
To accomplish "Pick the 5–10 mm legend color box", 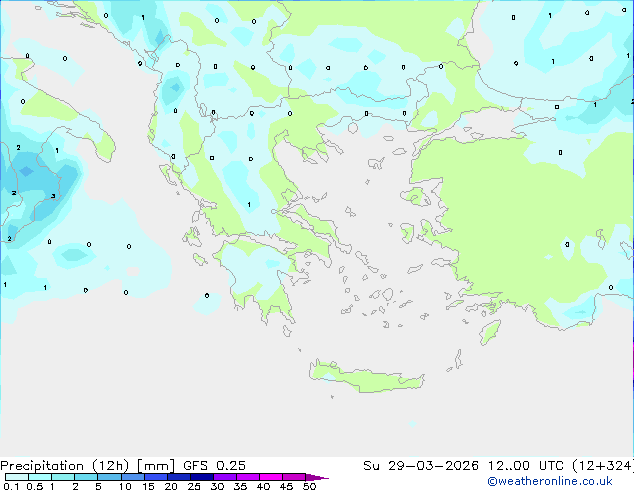I will point(109,477).
